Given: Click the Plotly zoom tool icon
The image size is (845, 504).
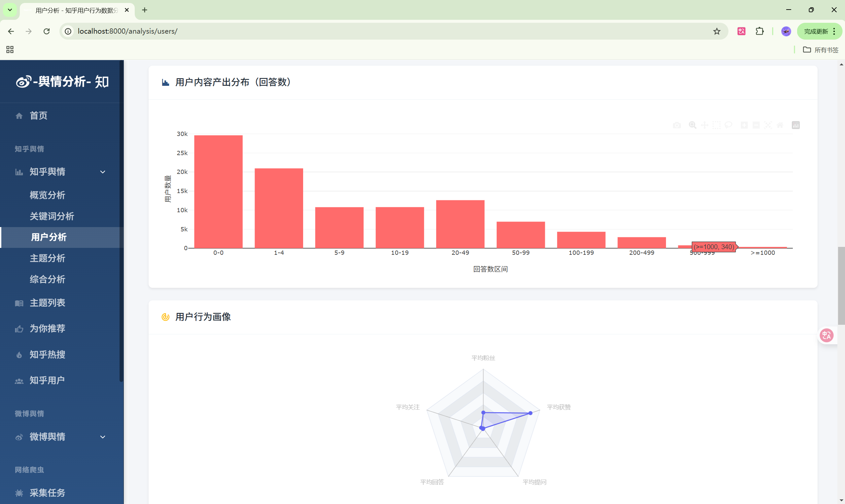Looking at the screenshot, I should pos(692,125).
